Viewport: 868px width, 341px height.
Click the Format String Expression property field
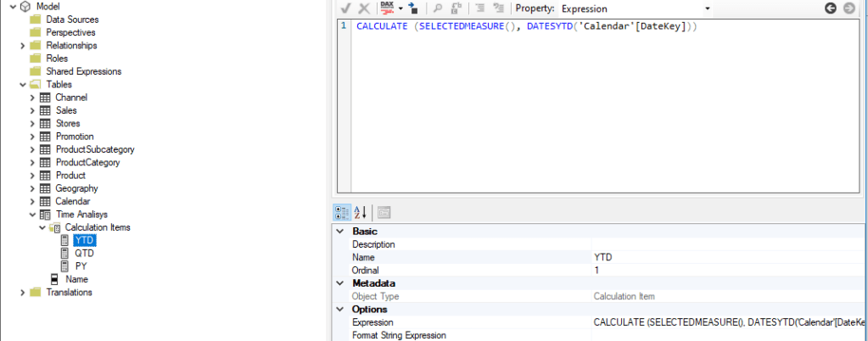tap(728, 335)
